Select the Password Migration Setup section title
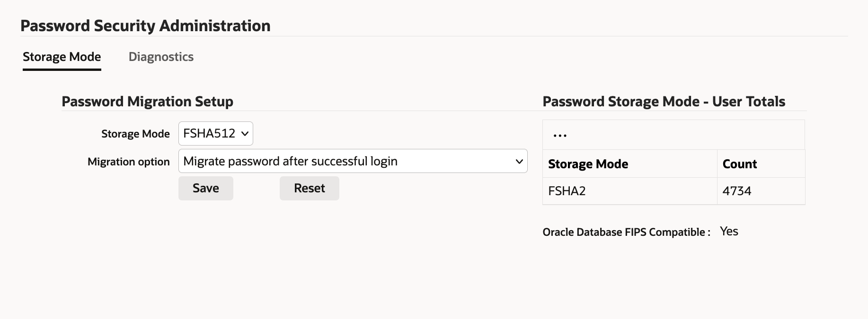This screenshot has width=868, height=319. click(x=147, y=101)
